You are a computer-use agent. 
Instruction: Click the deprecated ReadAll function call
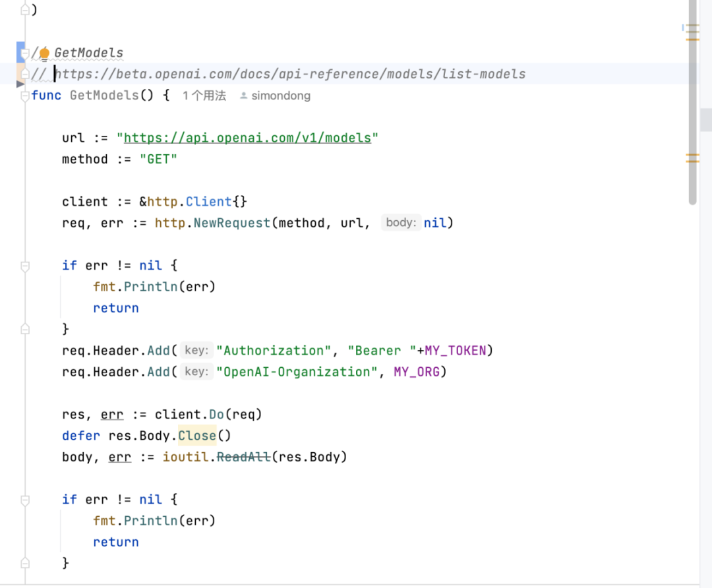tap(243, 457)
